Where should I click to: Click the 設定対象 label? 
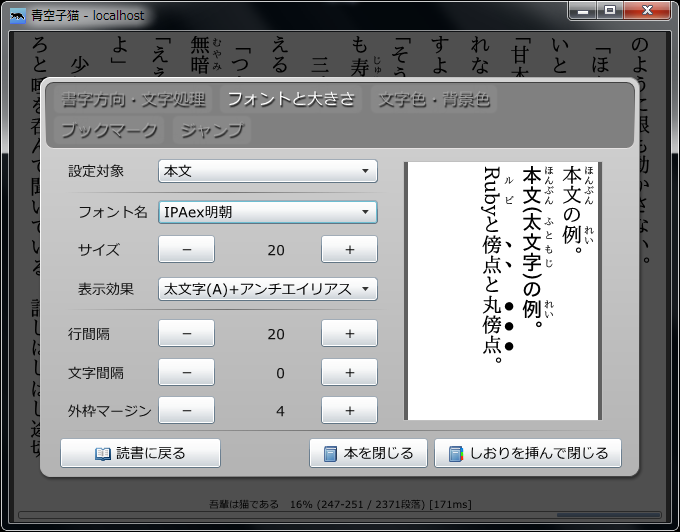96,171
